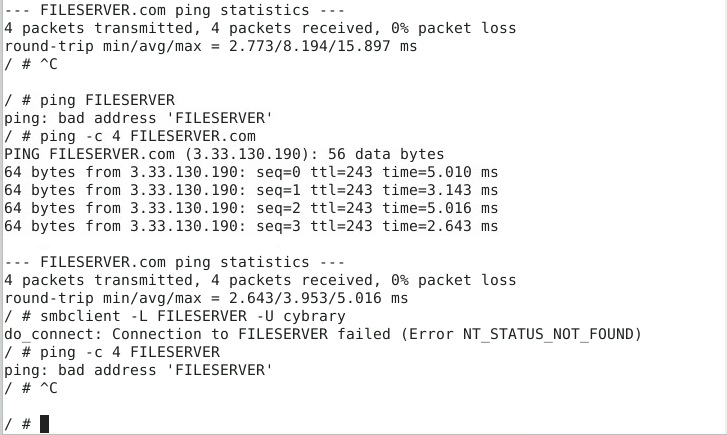Click the time=2.643 ms value in seq=3 reply
Image resolution: width=727 pixels, height=435 pixels.
click(444, 226)
